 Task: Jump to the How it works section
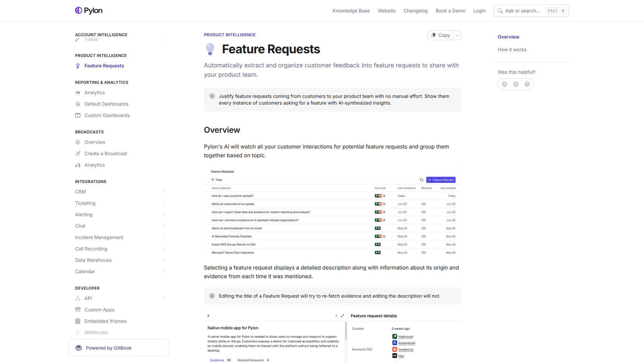tap(512, 50)
